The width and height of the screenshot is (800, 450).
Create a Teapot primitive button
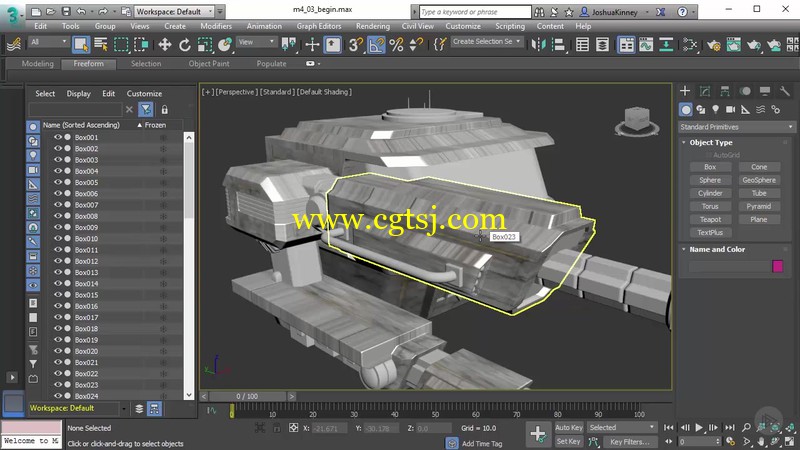point(710,219)
